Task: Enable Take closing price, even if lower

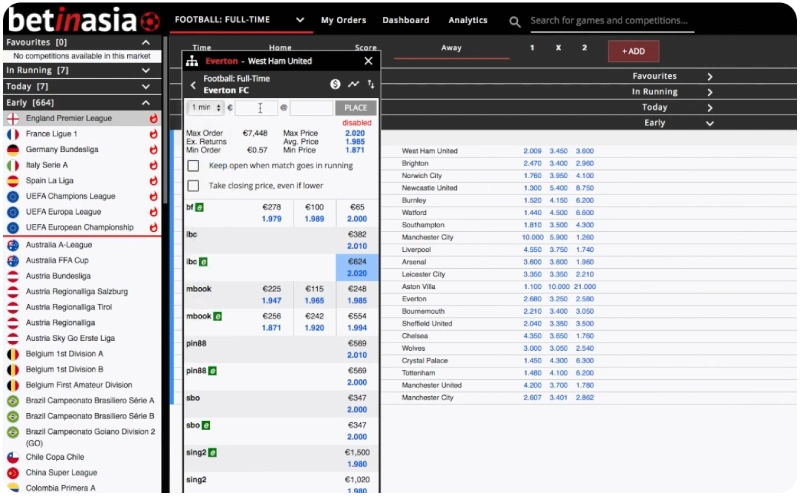Action: click(x=193, y=186)
